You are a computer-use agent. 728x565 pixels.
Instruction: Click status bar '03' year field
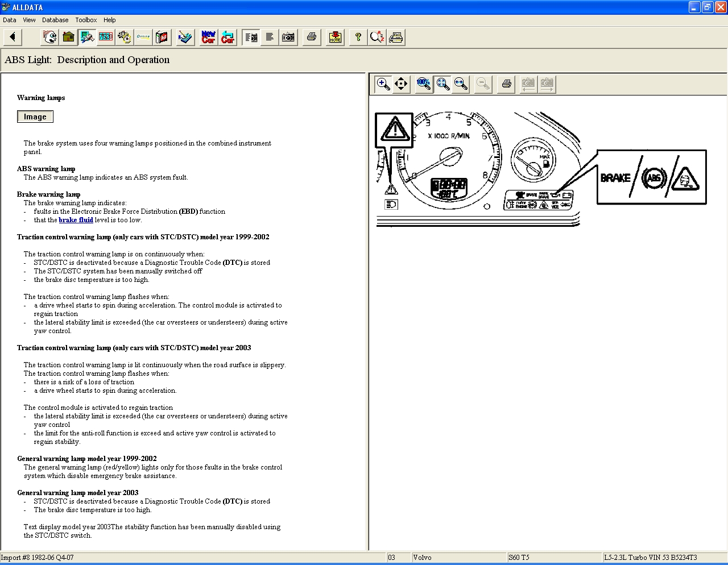(x=399, y=558)
